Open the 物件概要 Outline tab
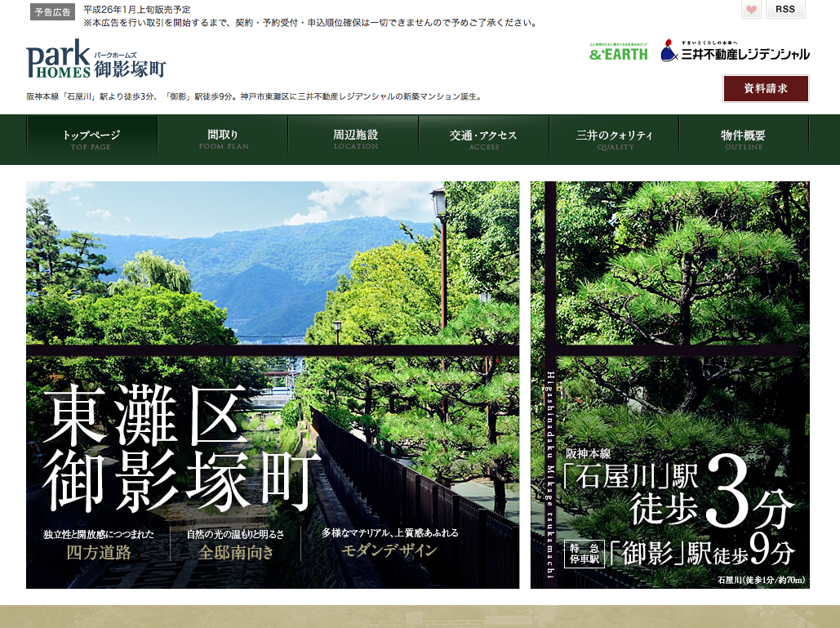Image resolution: width=840 pixels, height=628 pixels. [x=743, y=139]
